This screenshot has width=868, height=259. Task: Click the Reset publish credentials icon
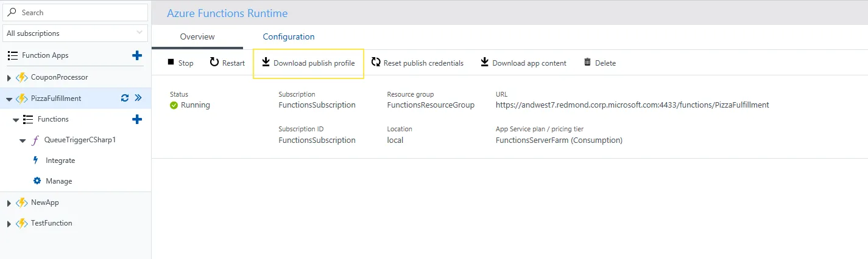tap(376, 62)
